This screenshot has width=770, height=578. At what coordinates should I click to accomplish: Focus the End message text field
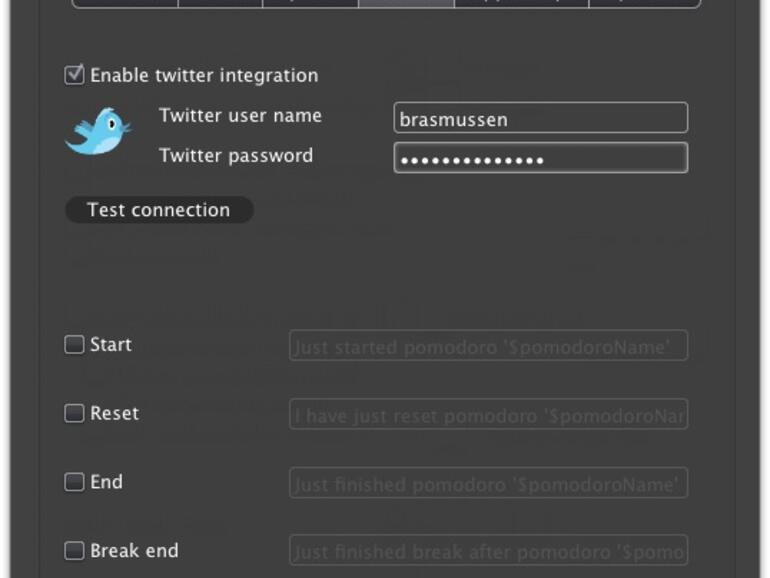coord(488,483)
